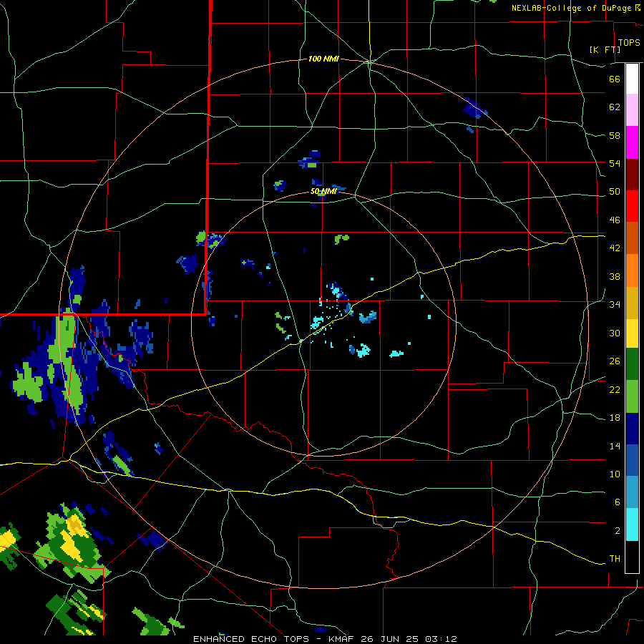Click the "TH" legend label

tap(615, 559)
